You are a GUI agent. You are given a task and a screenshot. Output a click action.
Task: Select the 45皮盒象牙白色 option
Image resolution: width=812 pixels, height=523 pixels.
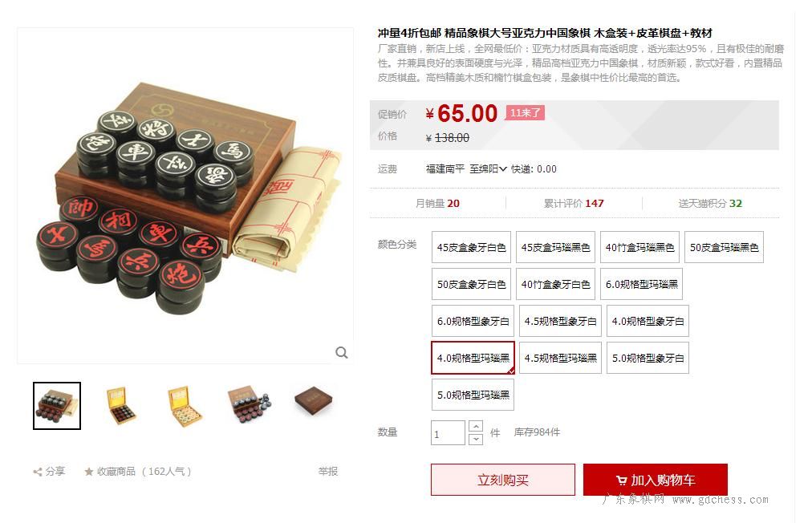471,247
